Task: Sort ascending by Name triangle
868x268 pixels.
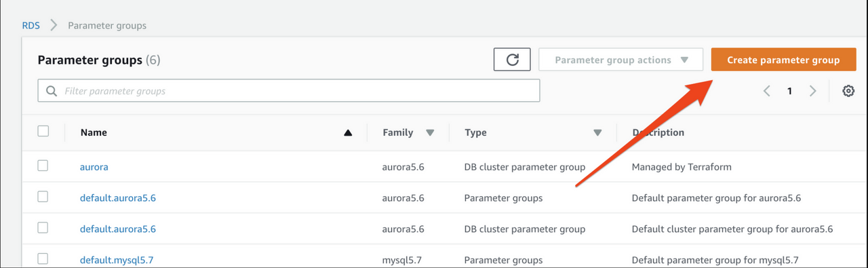Action: tap(348, 133)
